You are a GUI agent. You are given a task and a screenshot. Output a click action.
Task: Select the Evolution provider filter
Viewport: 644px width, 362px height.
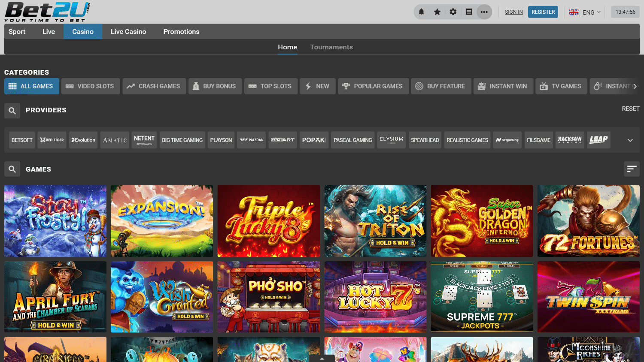pyautogui.click(x=83, y=140)
